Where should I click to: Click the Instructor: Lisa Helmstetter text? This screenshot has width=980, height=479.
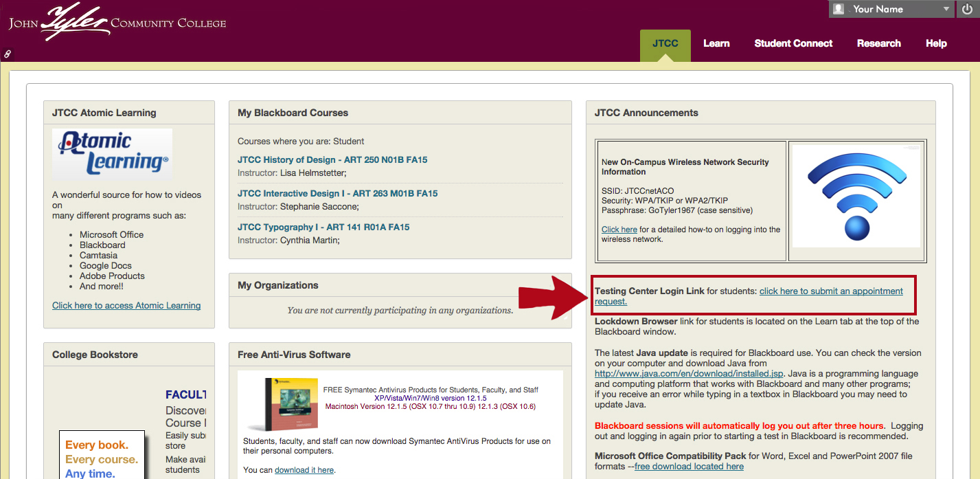(x=292, y=173)
